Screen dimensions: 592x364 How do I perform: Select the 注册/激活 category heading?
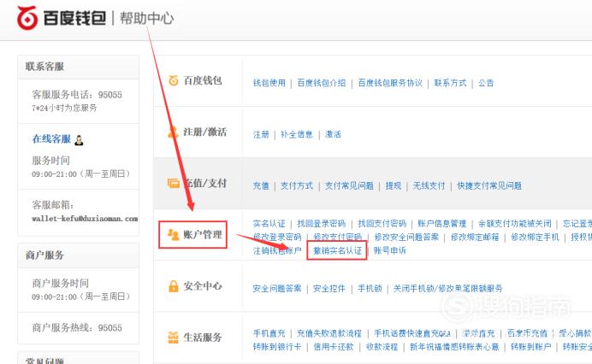pos(205,132)
